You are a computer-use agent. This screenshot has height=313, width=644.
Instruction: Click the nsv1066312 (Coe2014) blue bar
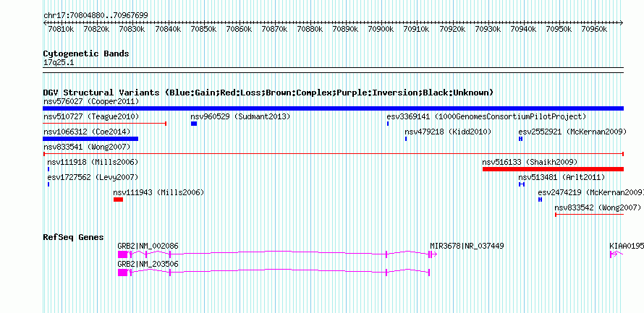point(90,139)
